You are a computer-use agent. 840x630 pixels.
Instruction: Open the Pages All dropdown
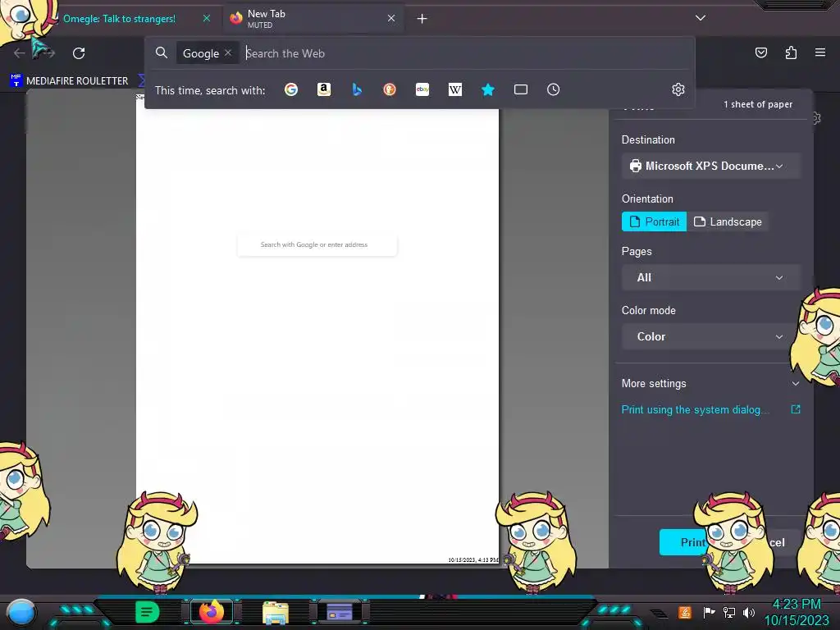[711, 277]
